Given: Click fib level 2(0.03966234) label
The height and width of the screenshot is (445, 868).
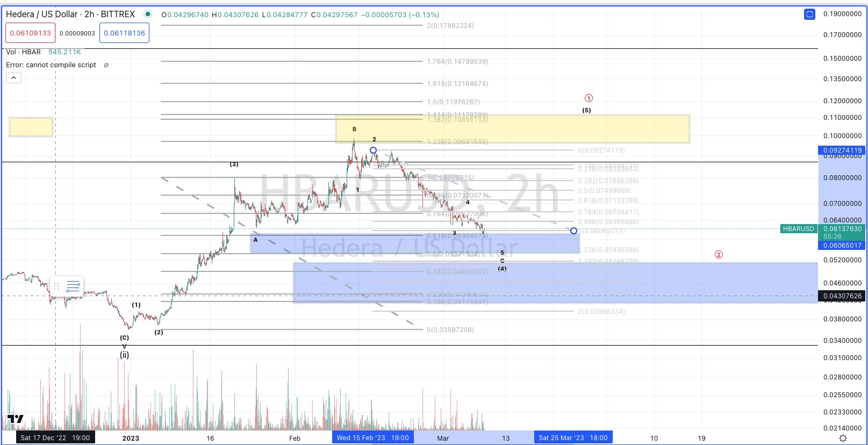Looking at the screenshot, I should (601, 312).
